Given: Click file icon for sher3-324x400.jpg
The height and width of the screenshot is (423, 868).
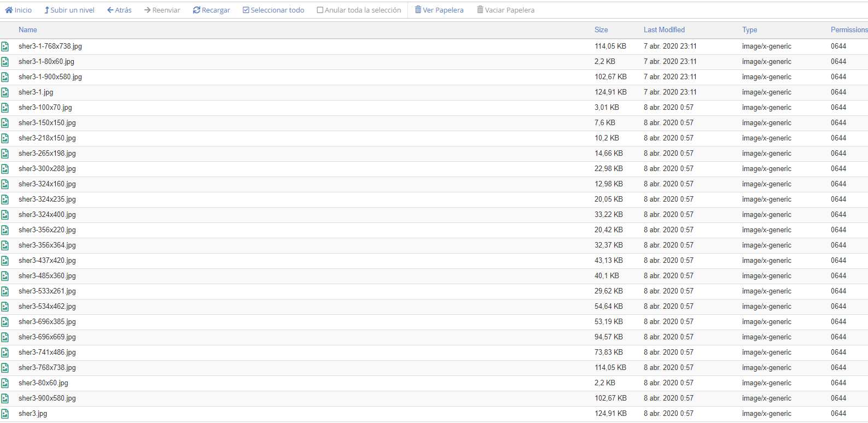Looking at the screenshot, I should [5, 215].
